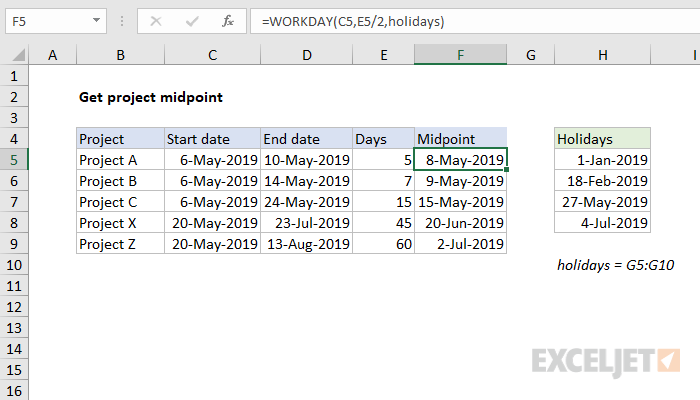Select row 2 header
This screenshot has height=400, width=700.
pos(14,97)
